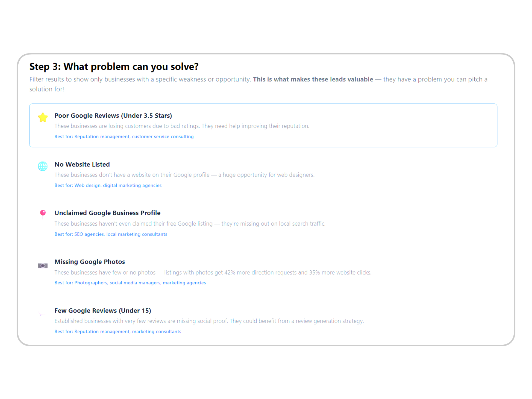Click 'Best for: Reputation management, customer service consulting'
The image size is (532, 399).
pos(124,137)
